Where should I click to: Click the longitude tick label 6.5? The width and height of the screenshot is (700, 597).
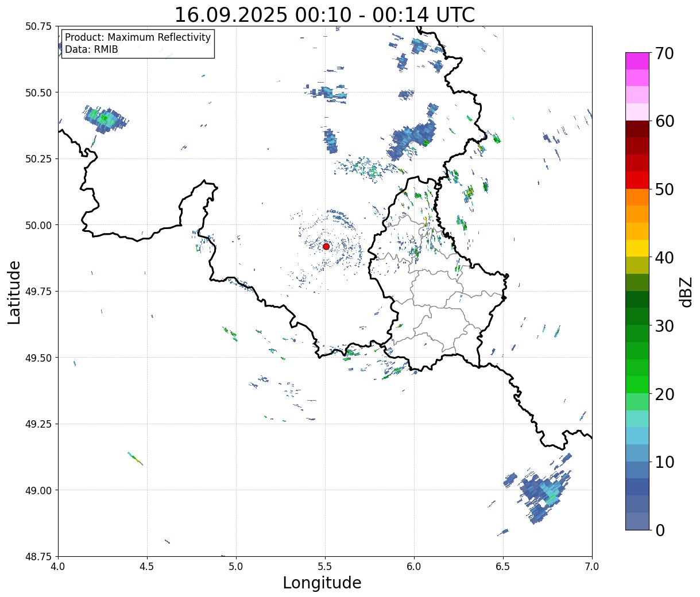pos(503,567)
